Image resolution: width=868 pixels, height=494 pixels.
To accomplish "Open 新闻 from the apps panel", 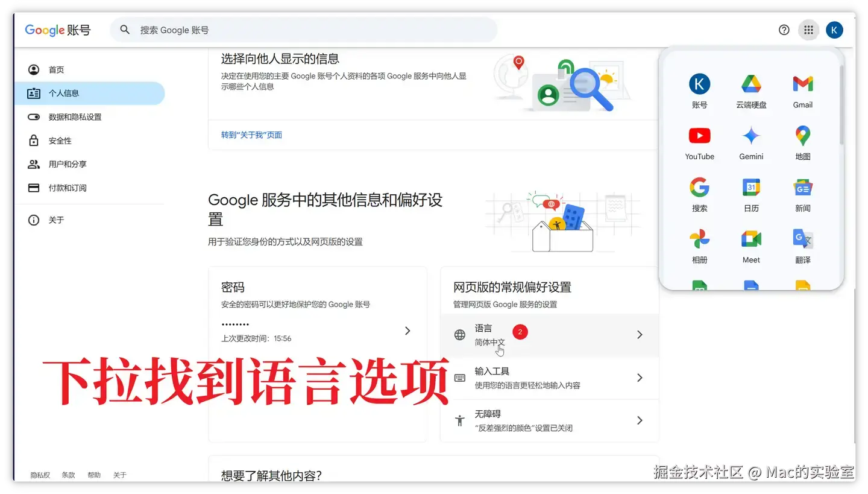I will pyautogui.click(x=802, y=195).
